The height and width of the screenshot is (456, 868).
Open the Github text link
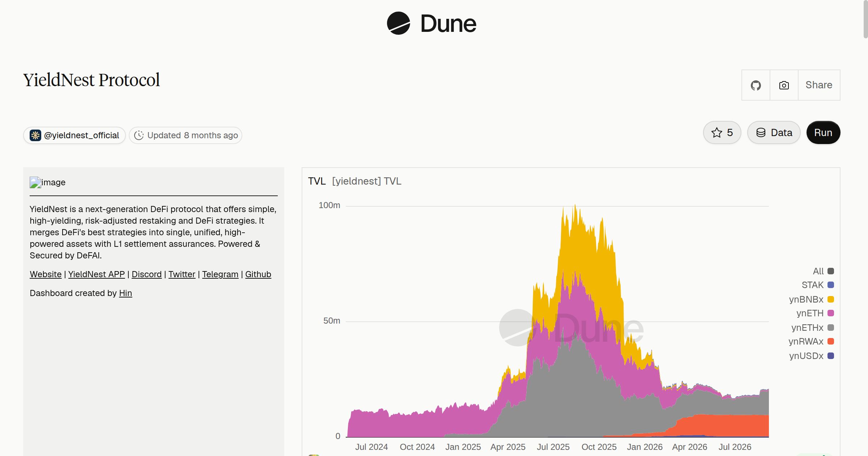coord(258,274)
